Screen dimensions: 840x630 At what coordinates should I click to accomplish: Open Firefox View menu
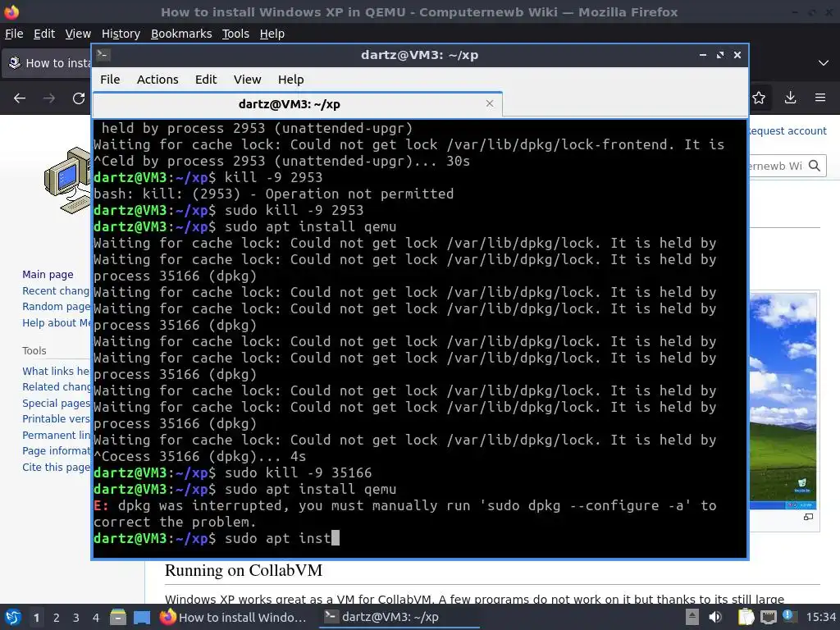click(x=78, y=34)
